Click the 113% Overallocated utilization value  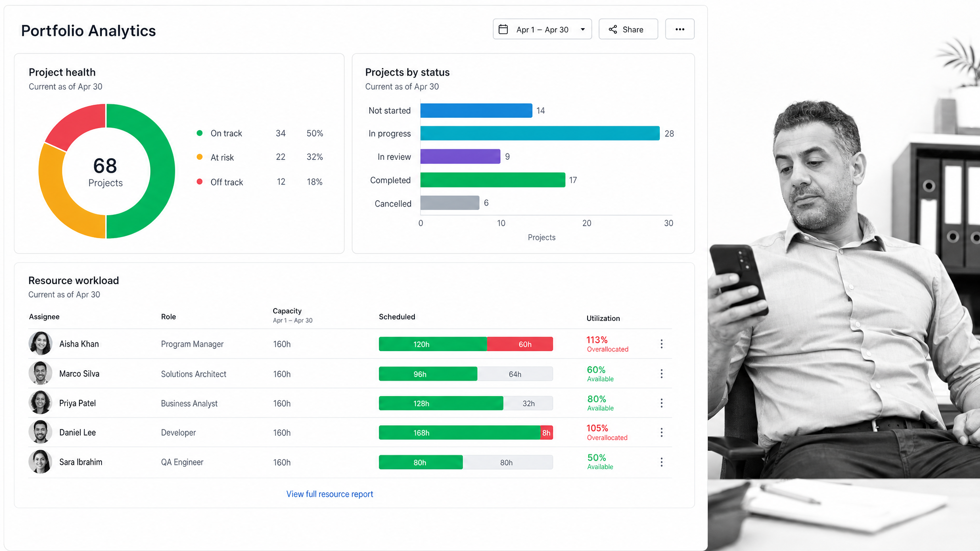[x=607, y=344]
